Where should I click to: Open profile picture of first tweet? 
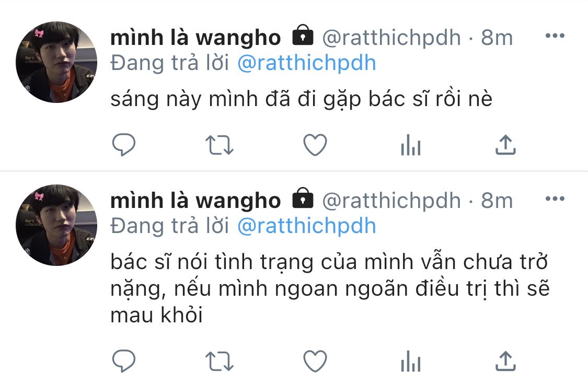pyautogui.click(x=56, y=62)
